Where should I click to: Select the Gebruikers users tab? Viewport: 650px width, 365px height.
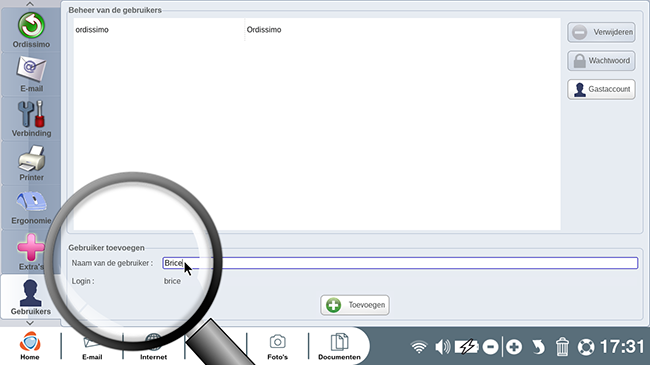[x=31, y=297]
